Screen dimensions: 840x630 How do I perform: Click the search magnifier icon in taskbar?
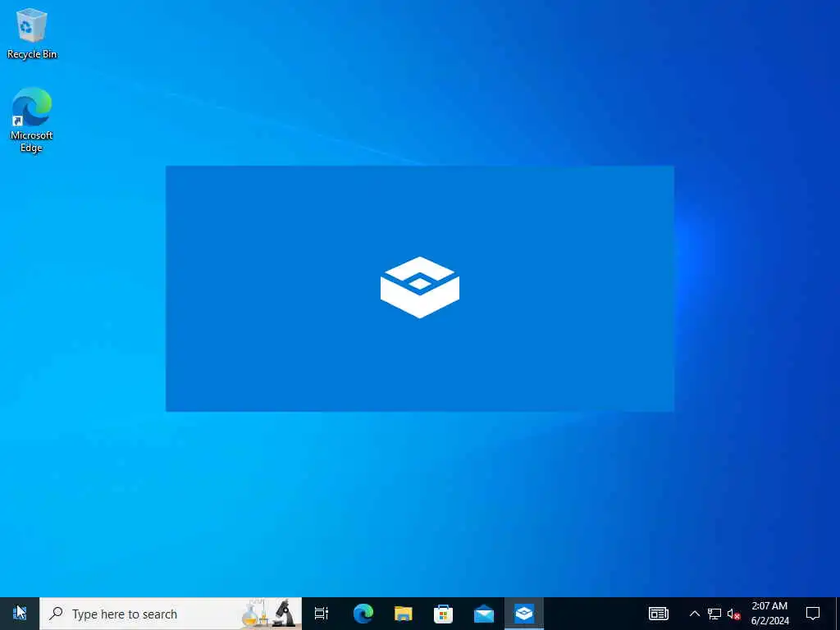(56, 614)
